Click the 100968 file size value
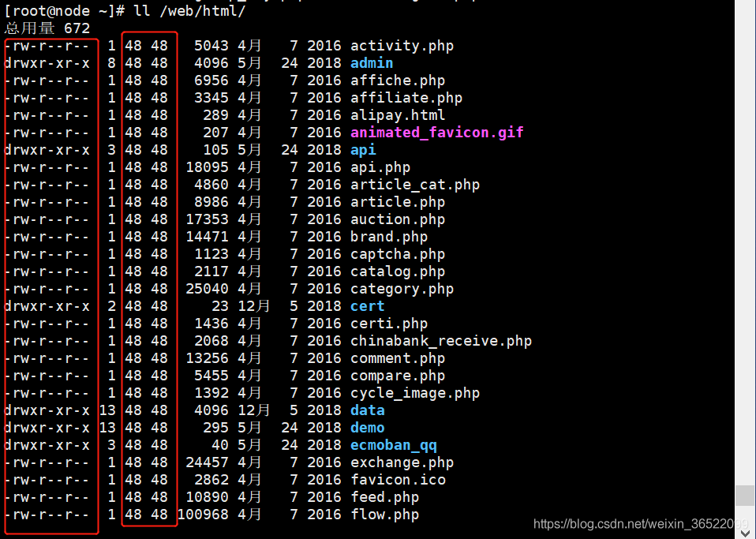 pos(203,515)
